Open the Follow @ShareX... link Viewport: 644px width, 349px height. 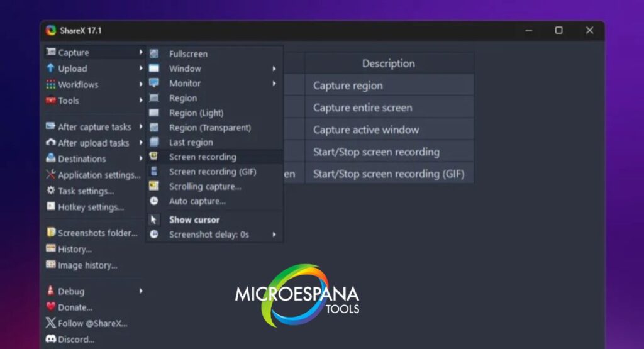tap(94, 323)
